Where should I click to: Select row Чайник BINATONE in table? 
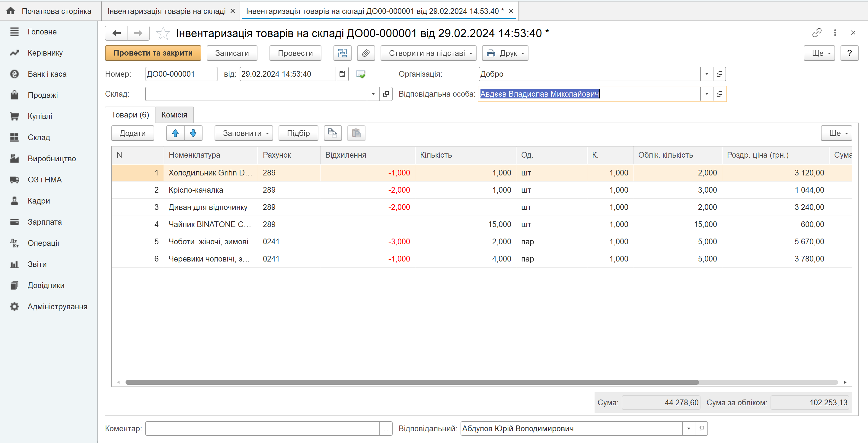482,225
